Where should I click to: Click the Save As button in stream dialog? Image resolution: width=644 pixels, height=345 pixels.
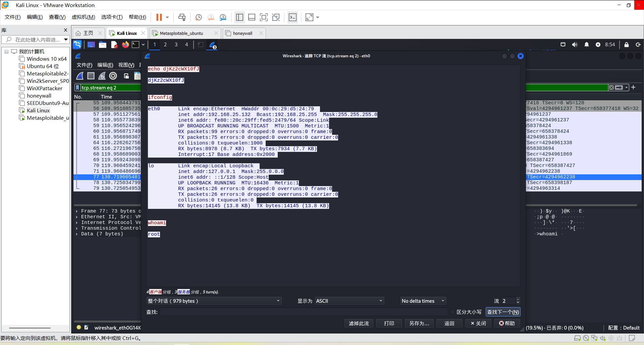point(419,323)
